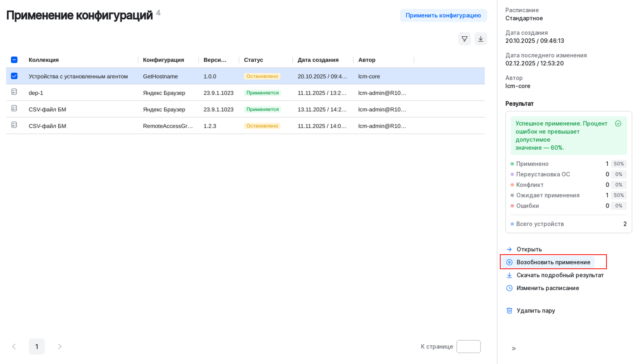Collapse the side panel with double chevron

point(514,348)
